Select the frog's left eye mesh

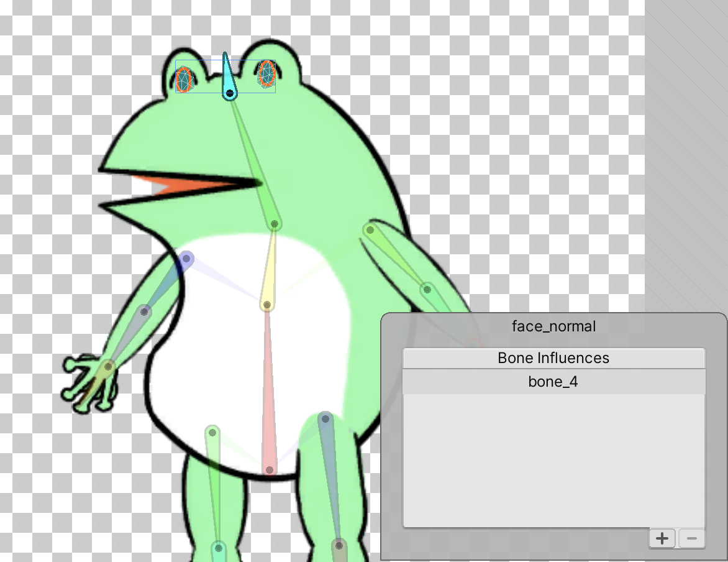pos(184,80)
